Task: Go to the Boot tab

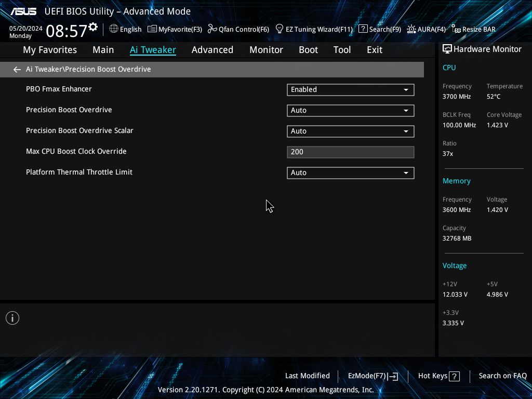Action: (308, 50)
